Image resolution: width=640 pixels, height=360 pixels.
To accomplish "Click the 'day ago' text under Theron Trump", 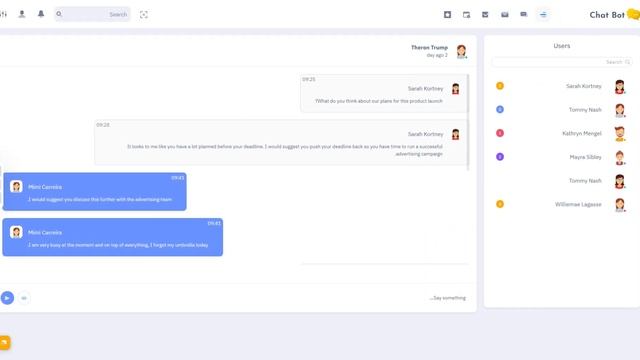I will point(437,55).
